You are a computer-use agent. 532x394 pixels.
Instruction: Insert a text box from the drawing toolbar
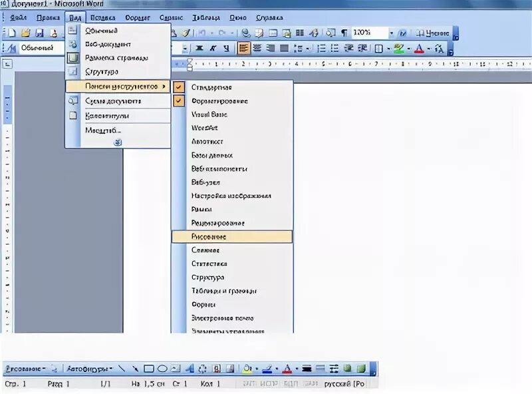click(x=176, y=369)
